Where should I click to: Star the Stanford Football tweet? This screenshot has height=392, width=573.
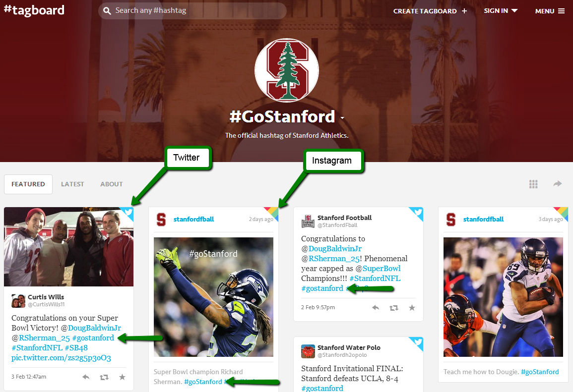click(412, 308)
